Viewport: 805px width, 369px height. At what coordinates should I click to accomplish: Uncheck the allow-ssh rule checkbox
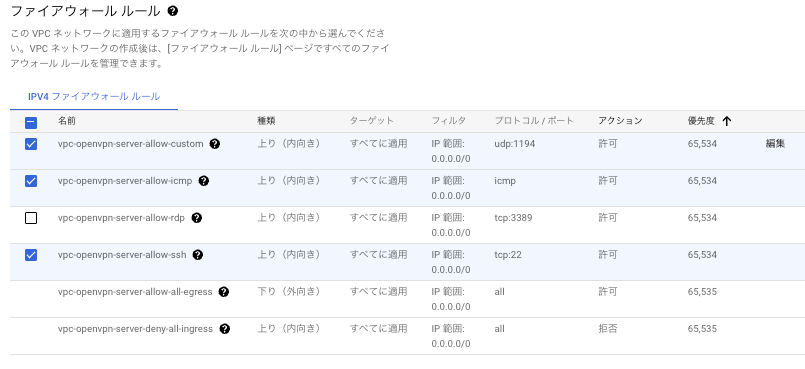click(31, 255)
